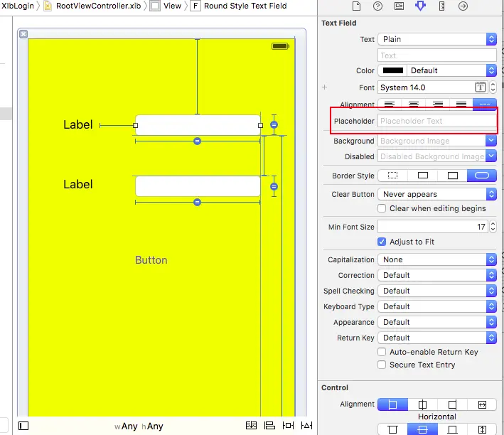Select the Button on the canvas
The image size is (504, 435).
coord(151,259)
